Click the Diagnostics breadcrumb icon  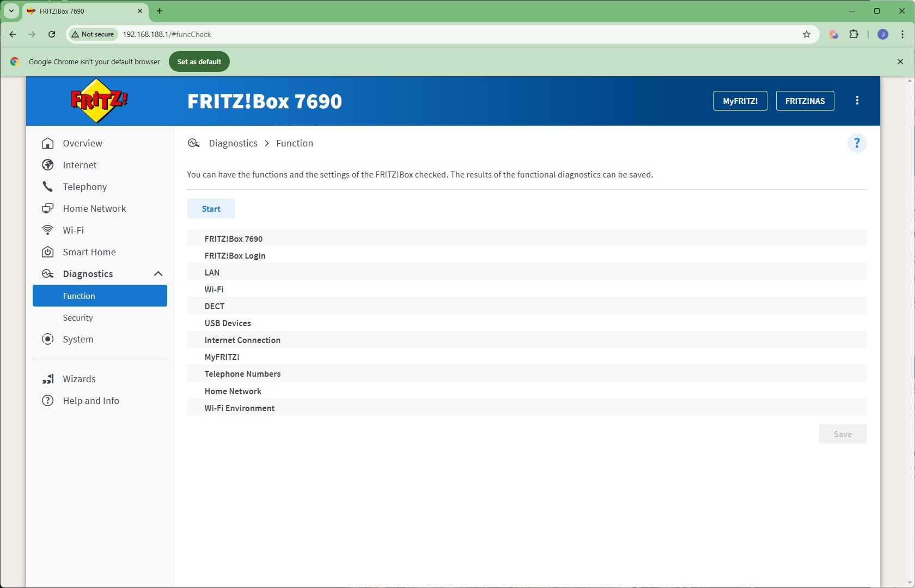click(194, 143)
